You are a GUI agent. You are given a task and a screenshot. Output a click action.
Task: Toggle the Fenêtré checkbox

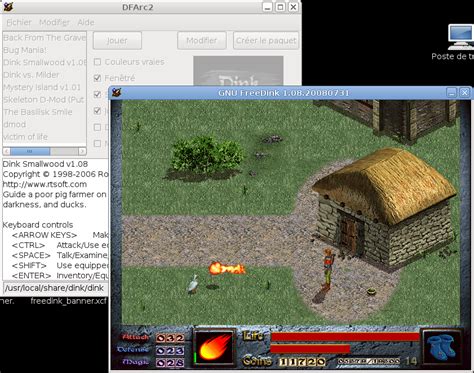97,78
